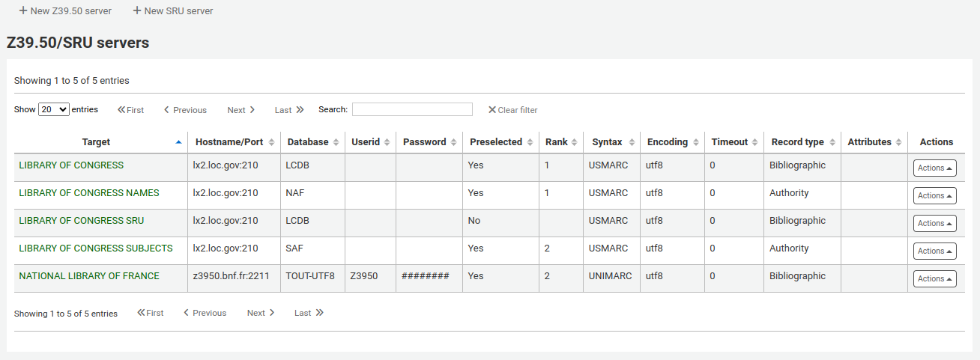The image size is (980, 360).
Task: Open LIBRARY OF CONGRESS NAMES link
Action: [x=89, y=193]
